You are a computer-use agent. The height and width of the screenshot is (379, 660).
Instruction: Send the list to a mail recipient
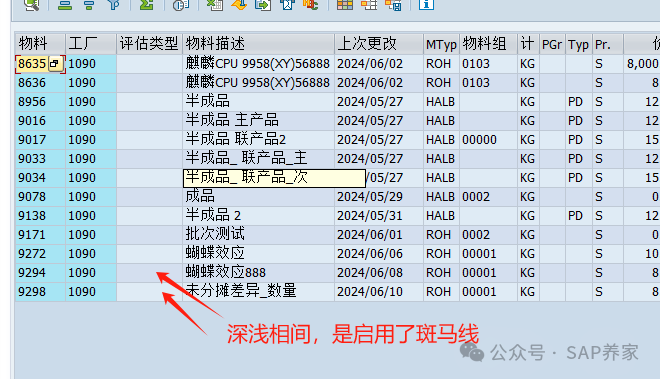(287, 4)
